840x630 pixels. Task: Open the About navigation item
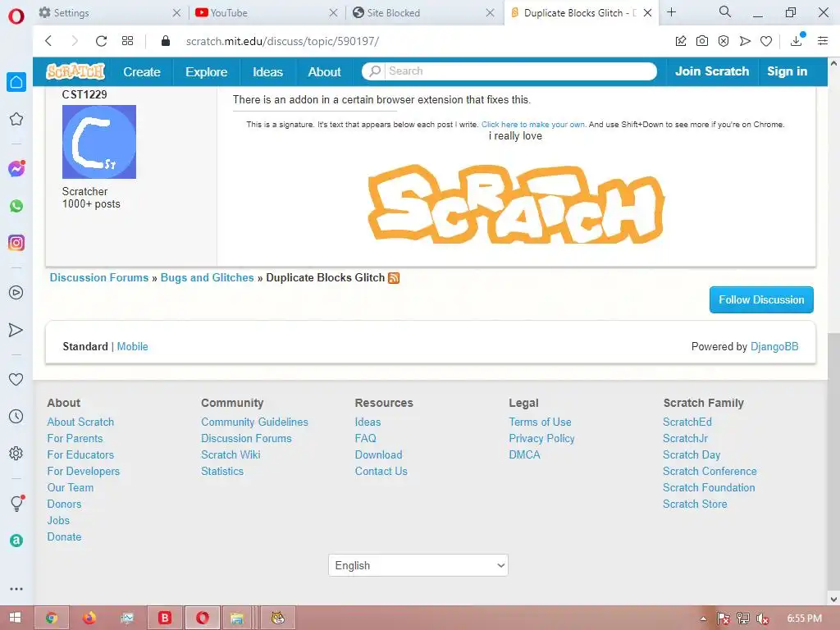pyautogui.click(x=324, y=72)
